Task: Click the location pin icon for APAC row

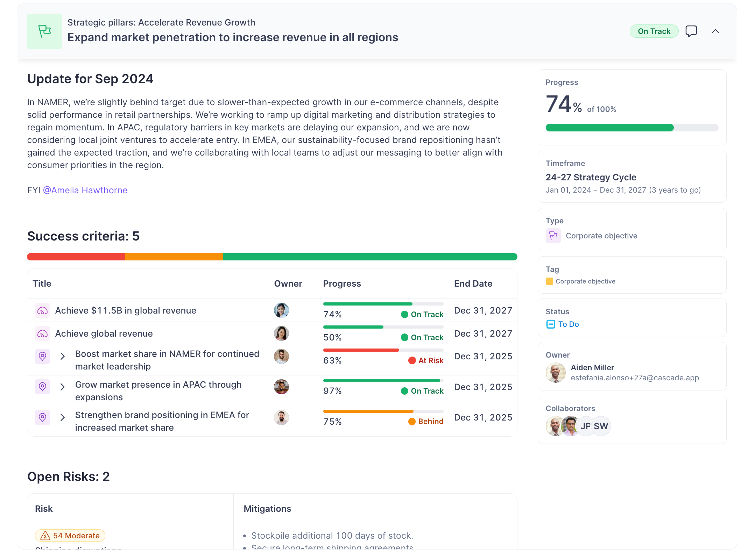Action: 42,387
